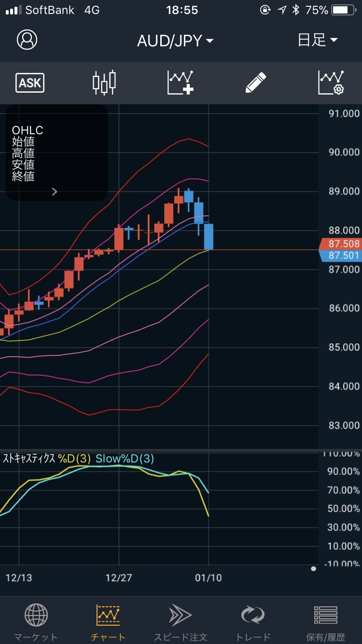
Task: Click the 50.00% stochastic axis label
Action: click(344, 508)
